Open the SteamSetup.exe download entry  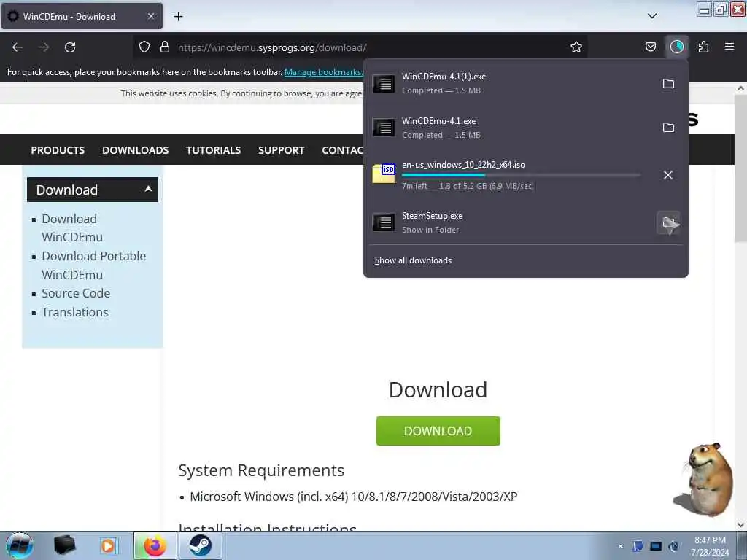point(511,222)
